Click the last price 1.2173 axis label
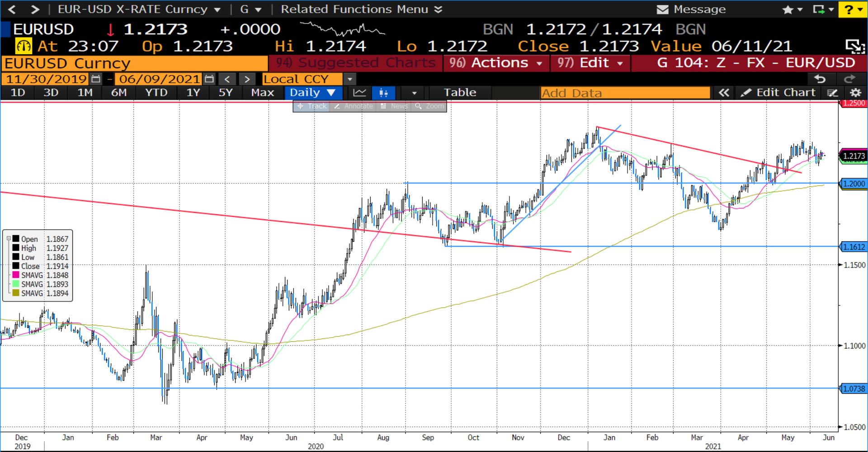The width and height of the screenshot is (868, 452). 854,156
